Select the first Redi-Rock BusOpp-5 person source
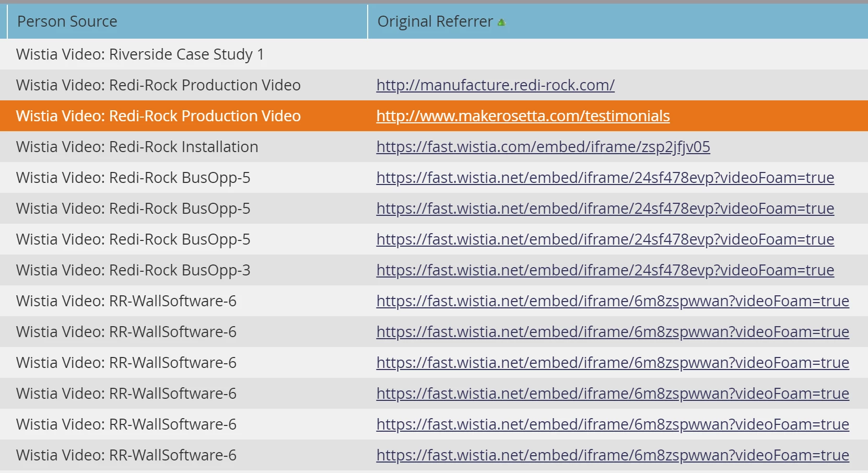 point(133,178)
